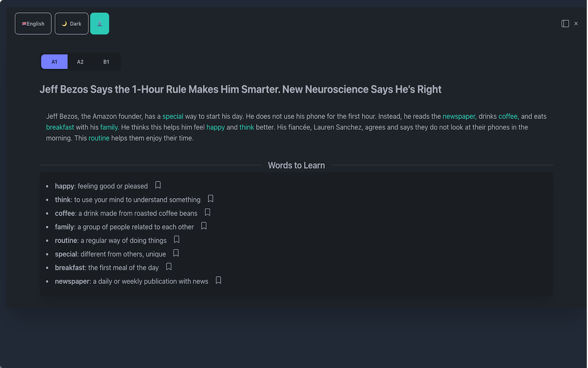Switch to the A2 level tab

80,62
